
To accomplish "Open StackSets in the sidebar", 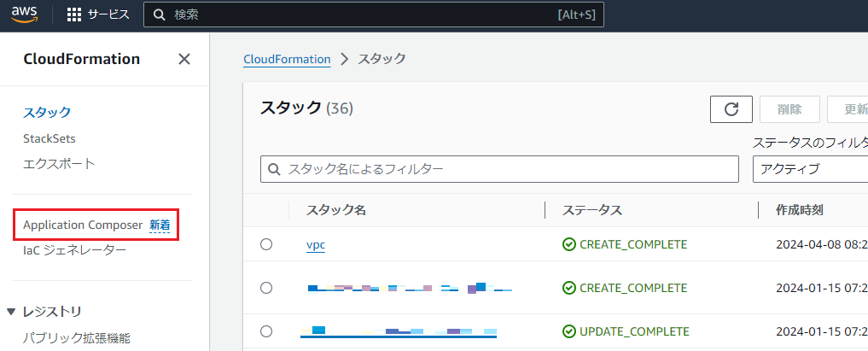I will 50,137.
